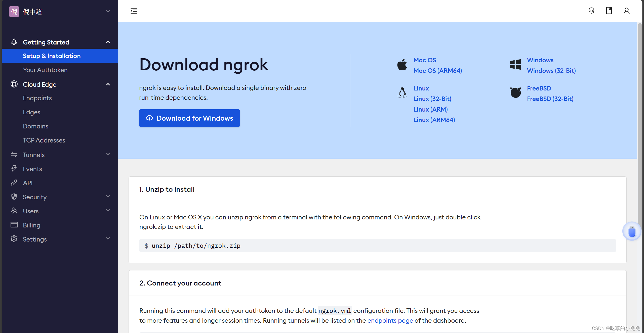
Task: Click the Cloud Edge globe icon
Action: [14, 84]
